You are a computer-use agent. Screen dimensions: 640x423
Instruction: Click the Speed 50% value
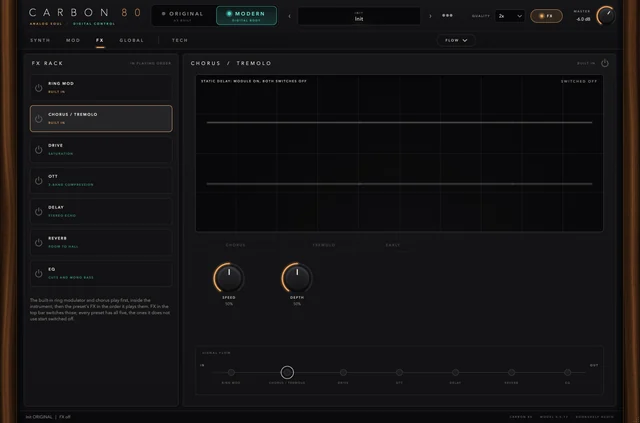pyautogui.click(x=229, y=304)
